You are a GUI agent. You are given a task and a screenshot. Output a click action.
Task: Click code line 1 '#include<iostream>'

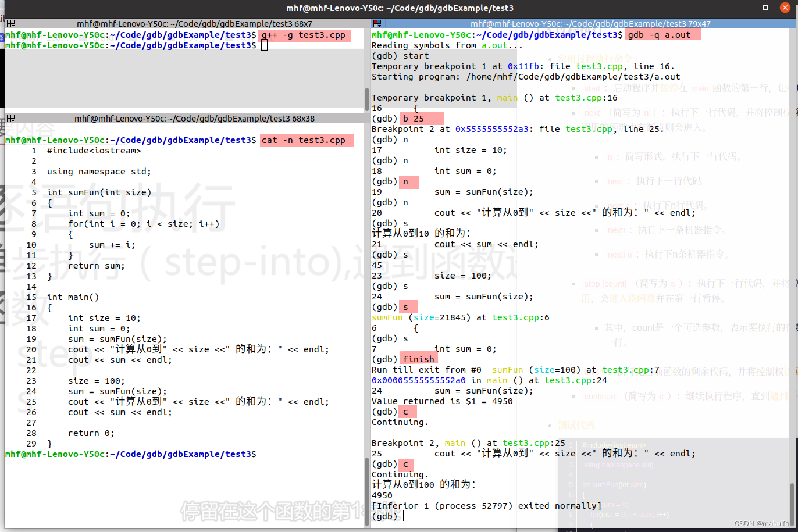pos(94,151)
